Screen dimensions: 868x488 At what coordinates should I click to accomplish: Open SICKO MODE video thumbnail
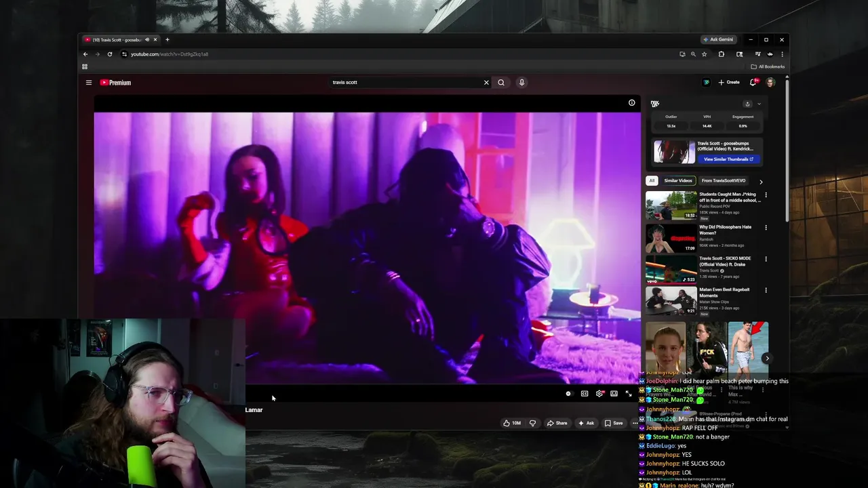click(x=671, y=269)
